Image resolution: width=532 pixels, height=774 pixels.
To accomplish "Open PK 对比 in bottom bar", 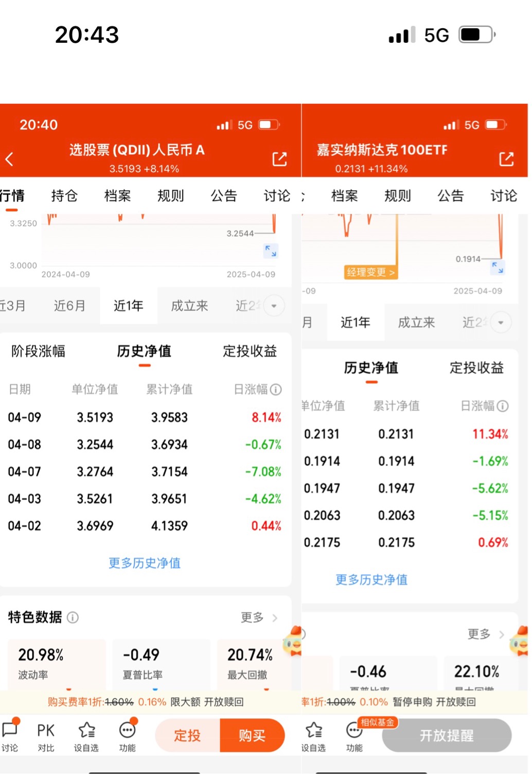I will click(x=46, y=736).
